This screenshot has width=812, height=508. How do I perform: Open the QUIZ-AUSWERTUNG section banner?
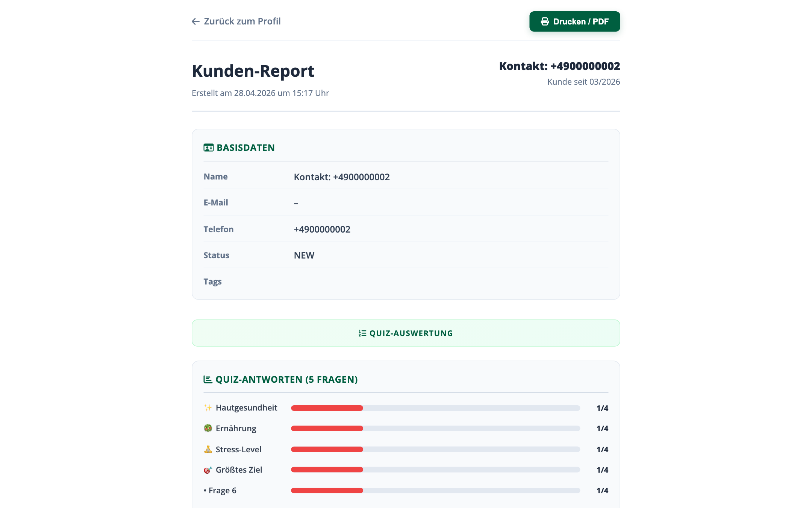point(406,333)
